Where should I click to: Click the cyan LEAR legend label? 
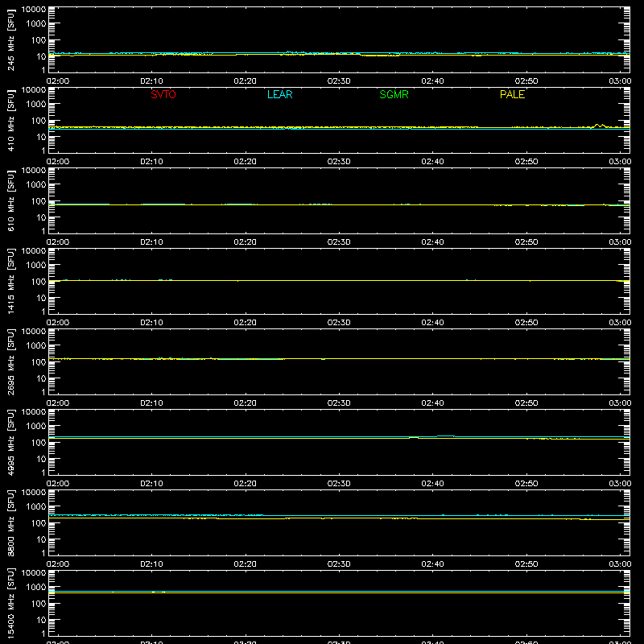click(279, 94)
